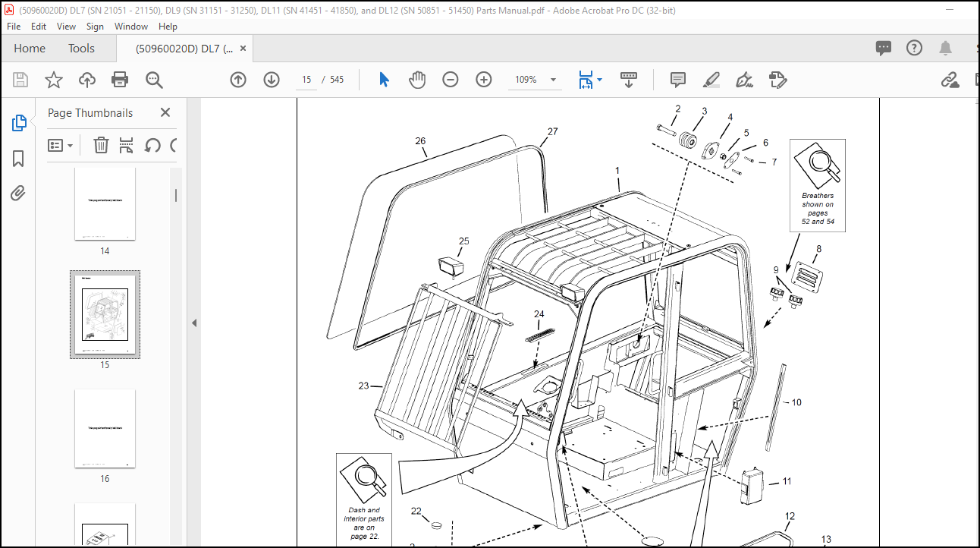The width and height of the screenshot is (980, 548).
Task: Click part callout number 11
Action: coord(787,480)
